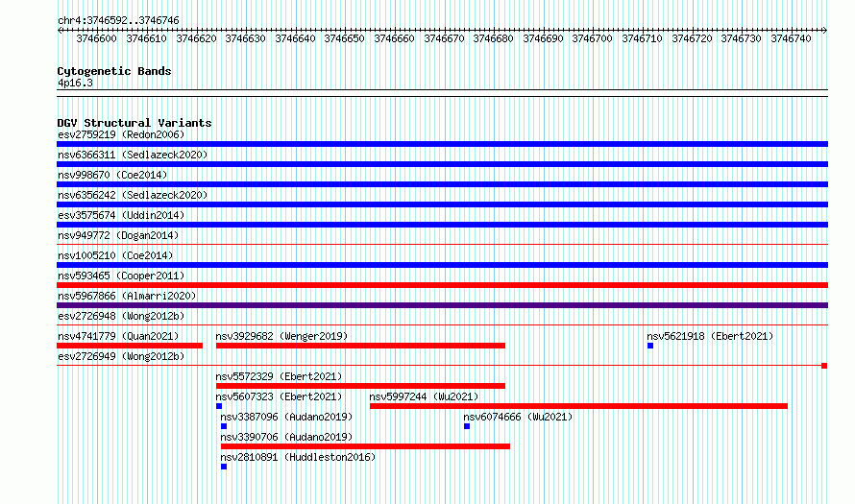The image size is (855, 504).
Task: Click the DGV Structural Variants track title
Action: tap(134, 123)
